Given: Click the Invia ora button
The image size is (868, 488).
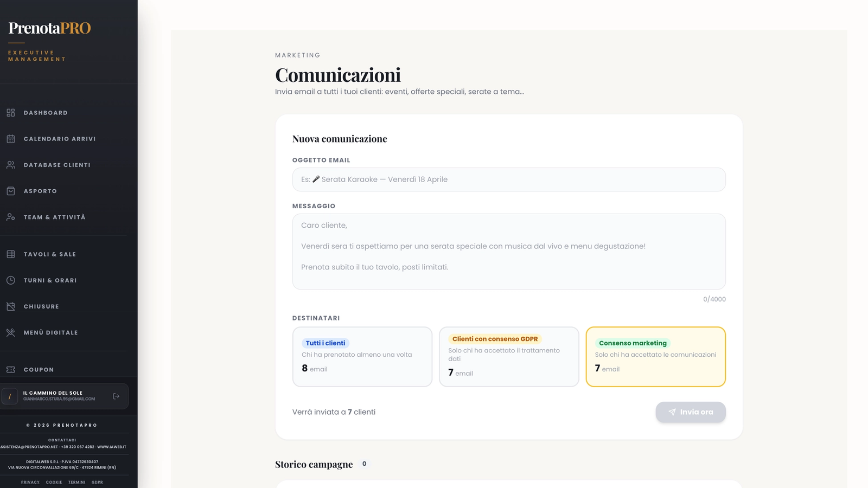Looking at the screenshot, I should click(x=691, y=412).
